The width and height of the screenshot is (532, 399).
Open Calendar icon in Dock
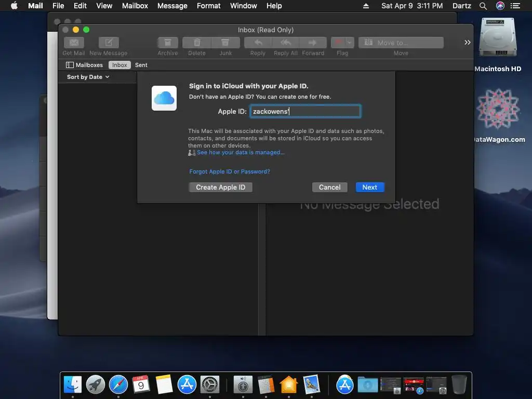point(141,385)
